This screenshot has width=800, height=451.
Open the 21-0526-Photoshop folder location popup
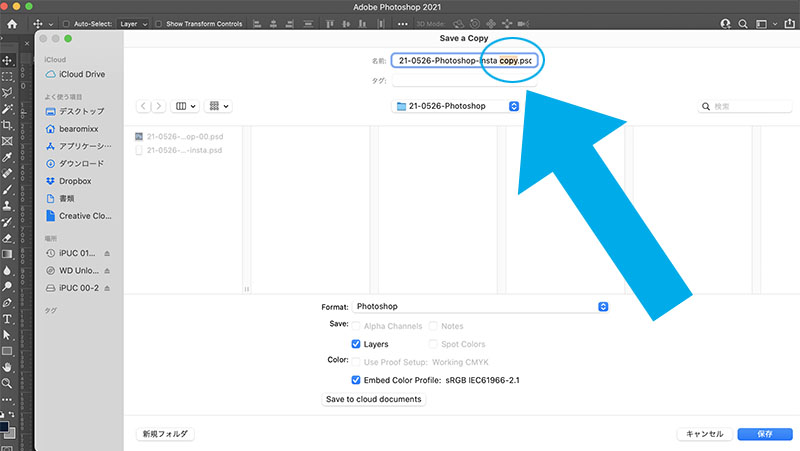point(456,106)
